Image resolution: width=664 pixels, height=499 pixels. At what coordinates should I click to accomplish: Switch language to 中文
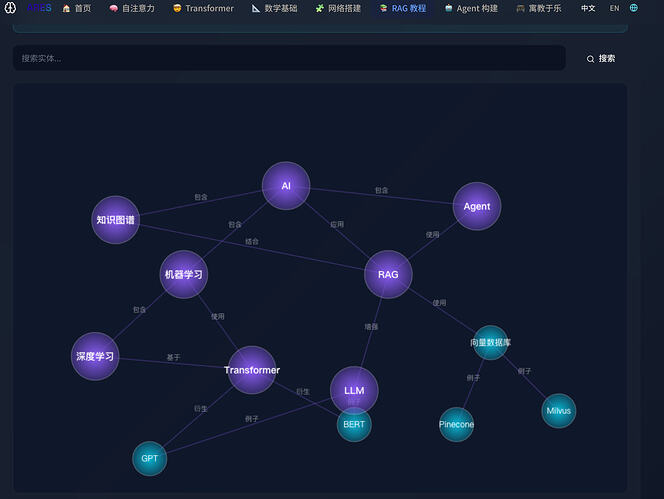(588, 8)
